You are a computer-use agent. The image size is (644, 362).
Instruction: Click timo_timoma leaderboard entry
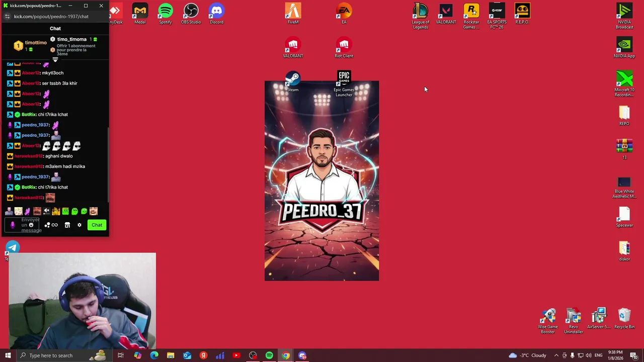tap(72, 39)
